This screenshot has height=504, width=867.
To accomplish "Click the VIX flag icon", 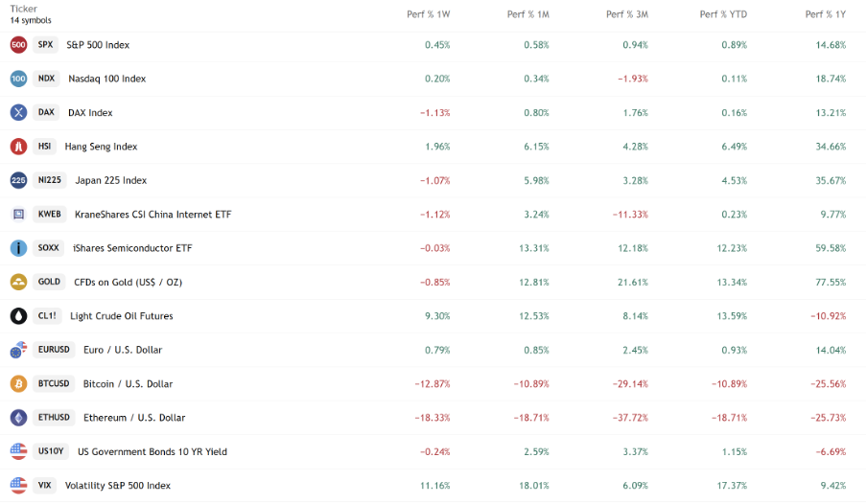I will point(18,485).
